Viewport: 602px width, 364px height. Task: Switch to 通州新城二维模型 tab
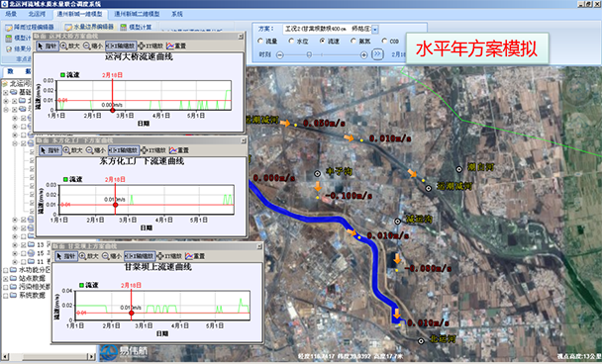[x=137, y=14]
